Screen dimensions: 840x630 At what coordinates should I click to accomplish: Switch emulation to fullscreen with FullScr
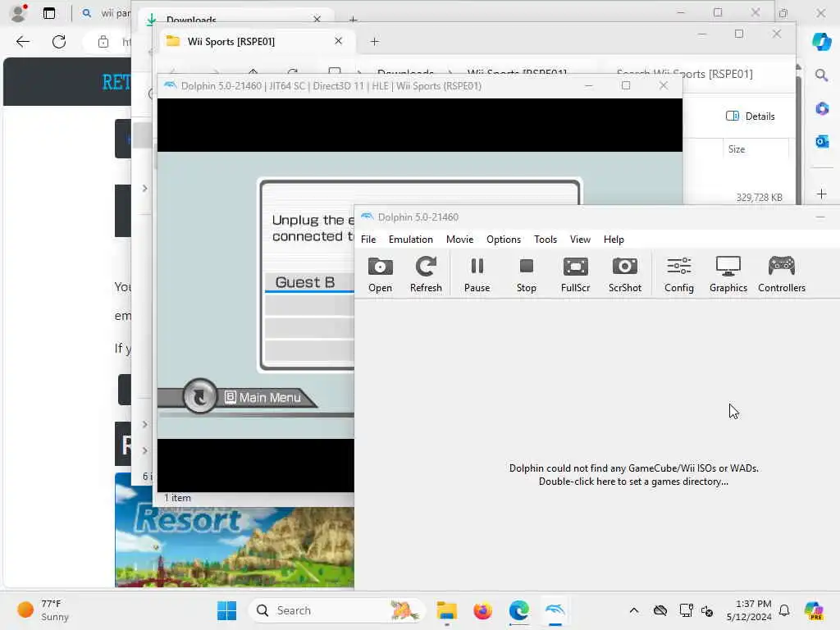point(575,274)
